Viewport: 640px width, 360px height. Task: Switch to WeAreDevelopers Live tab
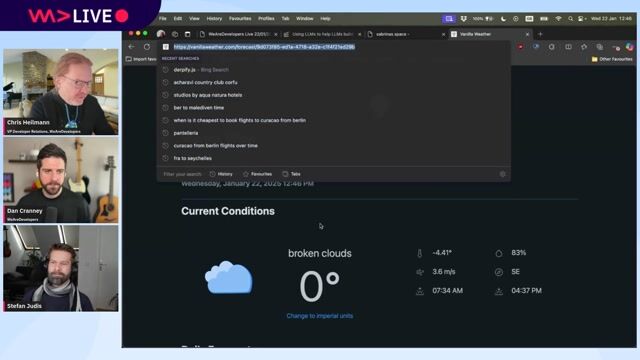point(238,34)
